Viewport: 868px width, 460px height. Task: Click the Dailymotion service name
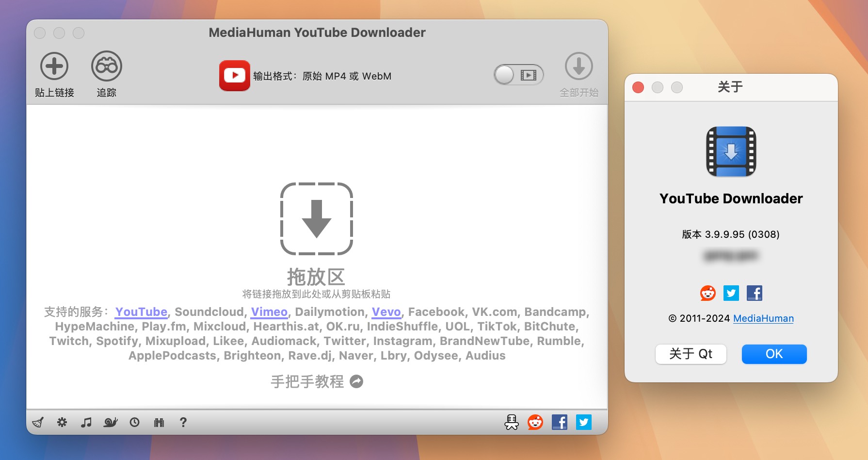tap(330, 312)
